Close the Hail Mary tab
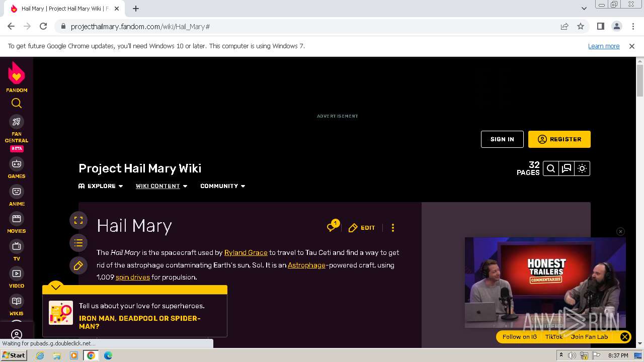 117,9
